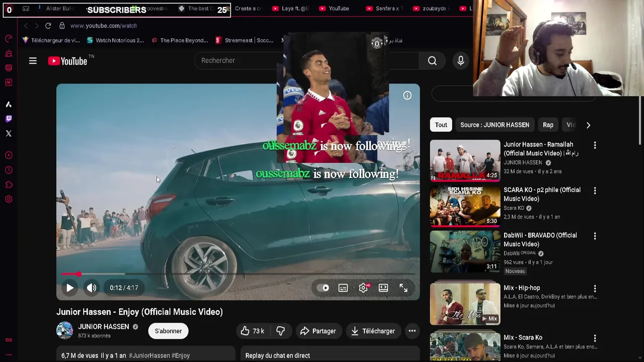
Task: Open Ramallah video thumbnail
Action: click(x=465, y=160)
